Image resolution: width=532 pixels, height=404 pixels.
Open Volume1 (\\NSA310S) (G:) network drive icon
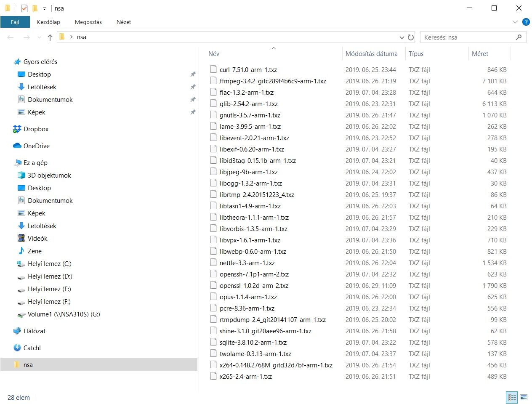(21, 315)
